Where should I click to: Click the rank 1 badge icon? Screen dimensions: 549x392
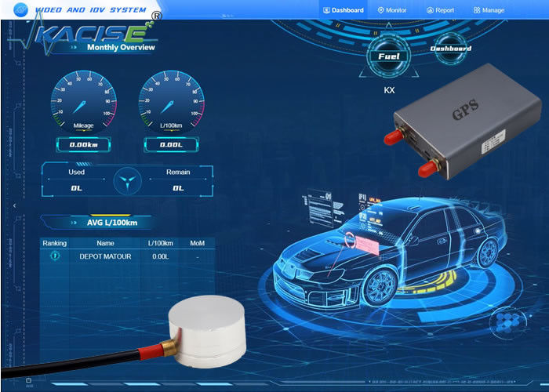click(55, 256)
